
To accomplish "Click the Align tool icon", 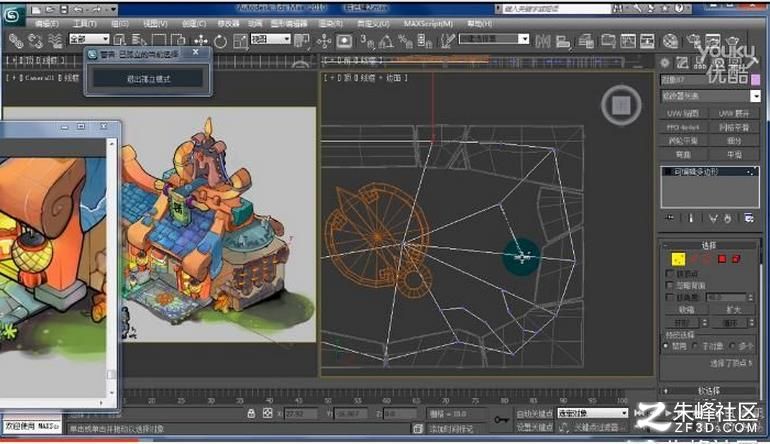I will tap(563, 42).
